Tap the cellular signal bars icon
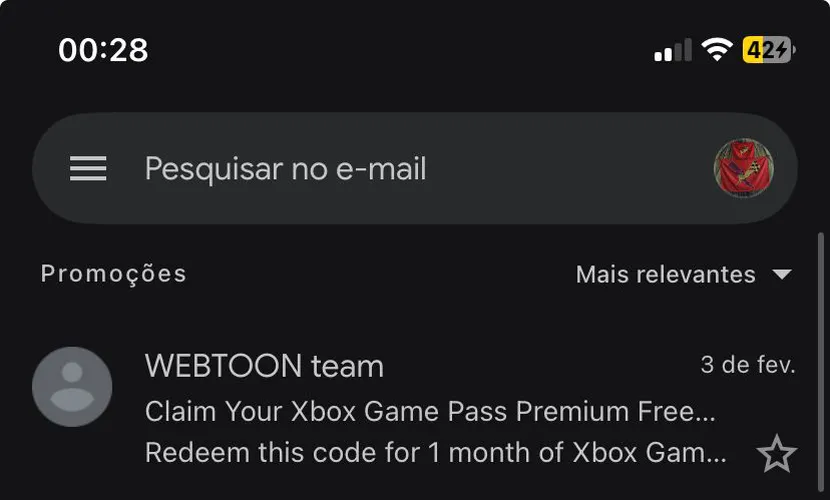The height and width of the screenshot is (500, 830). pos(672,50)
